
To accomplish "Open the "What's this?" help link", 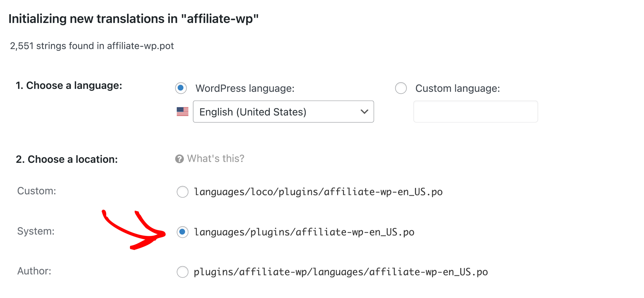I will (x=216, y=159).
